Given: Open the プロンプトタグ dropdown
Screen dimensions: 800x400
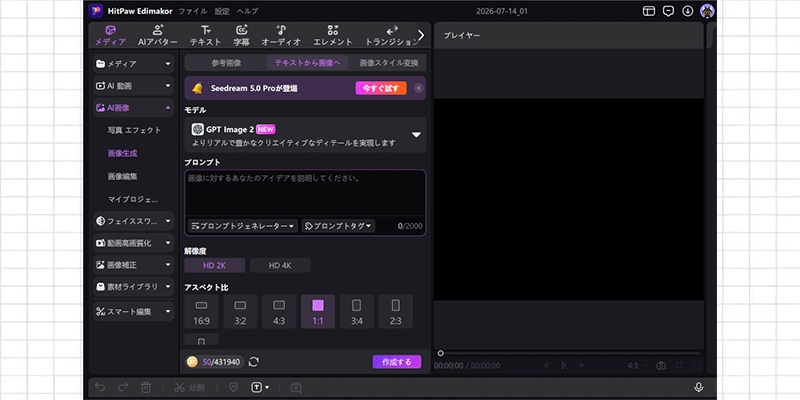Looking at the screenshot, I should (x=338, y=226).
